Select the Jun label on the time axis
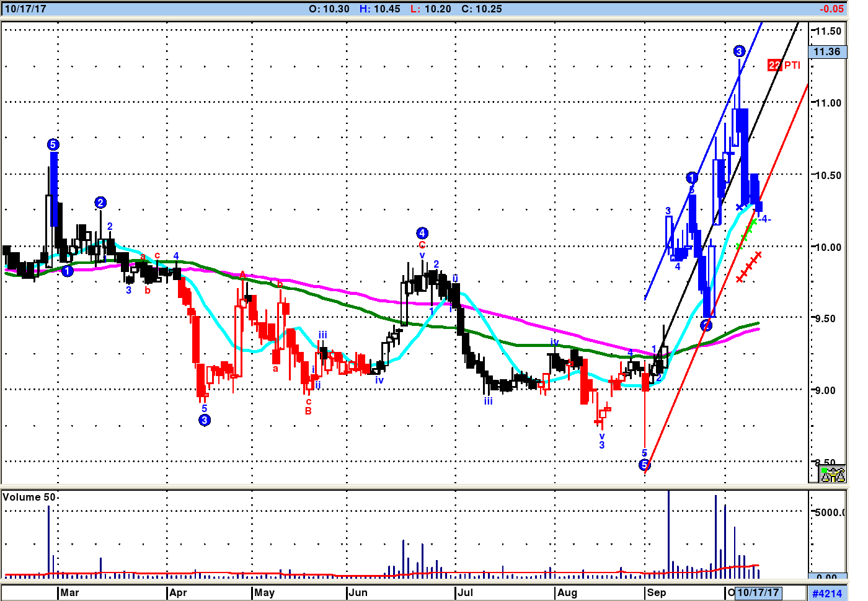 click(358, 593)
